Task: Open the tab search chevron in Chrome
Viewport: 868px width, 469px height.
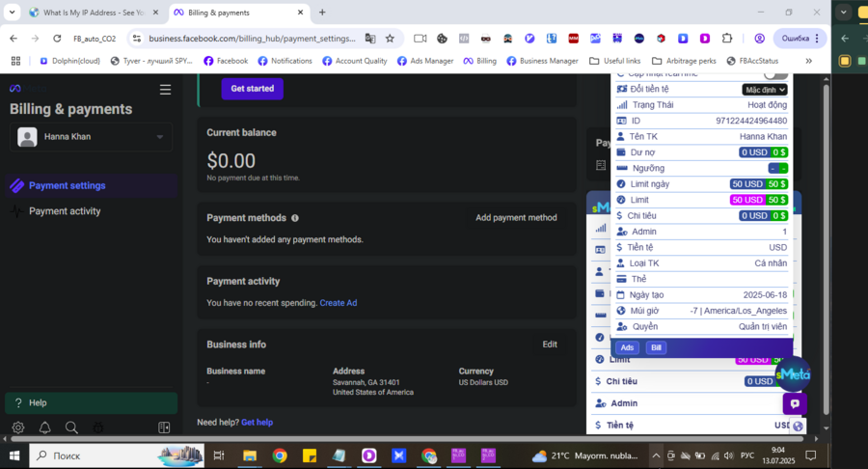Action: coord(11,13)
